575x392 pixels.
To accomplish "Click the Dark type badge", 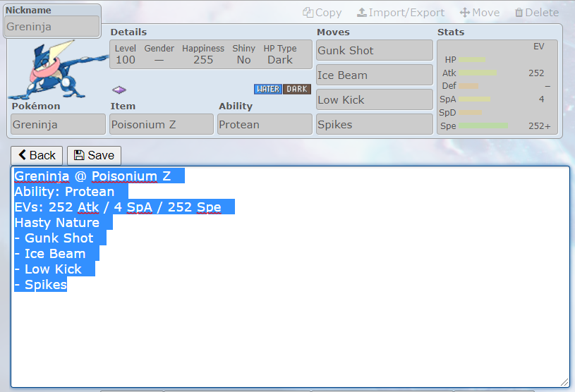I will 297,89.
